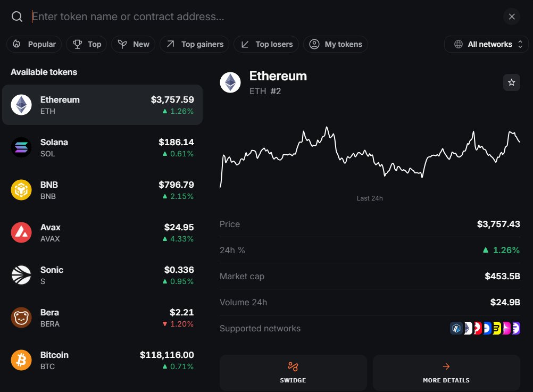The height and width of the screenshot is (392, 533).
Task: Click the Sonic 0.95% gain indicator
Action: click(178, 281)
